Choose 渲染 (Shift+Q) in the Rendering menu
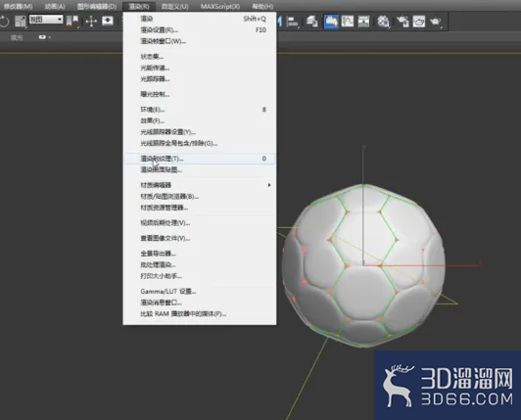This screenshot has height=420, width=521. [x=200, y=19]
